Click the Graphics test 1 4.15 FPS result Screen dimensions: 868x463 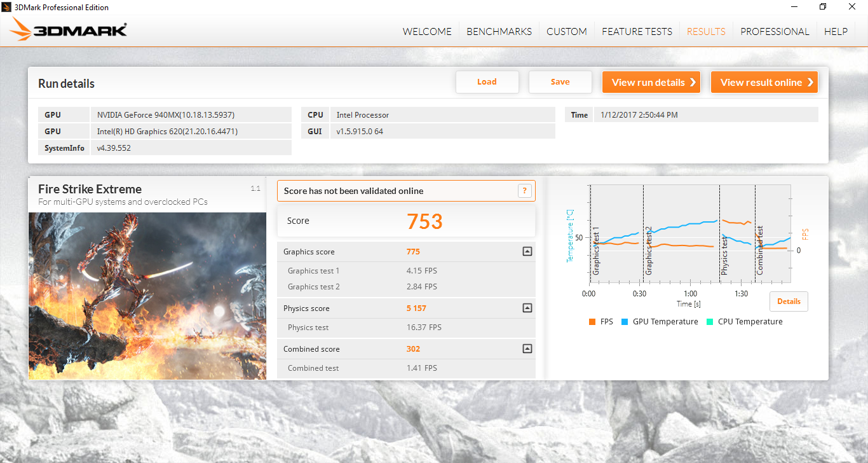pyautogui.click(x=422, y=271)
